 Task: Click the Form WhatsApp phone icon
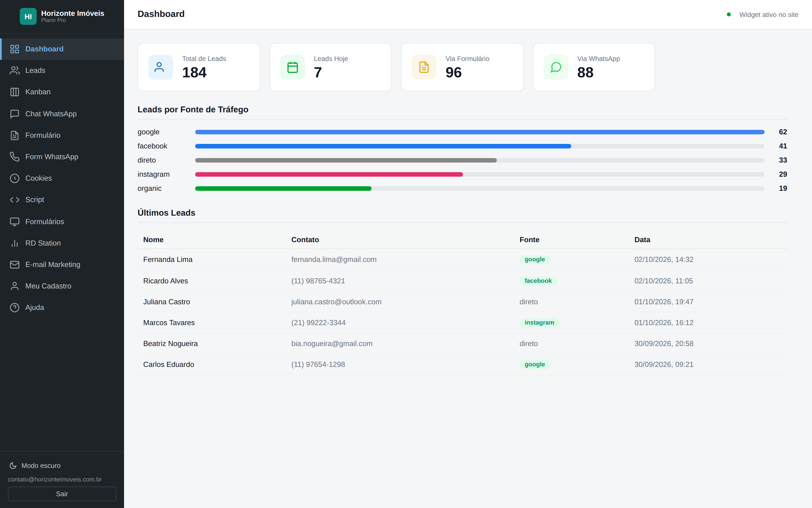coord(14,157)
